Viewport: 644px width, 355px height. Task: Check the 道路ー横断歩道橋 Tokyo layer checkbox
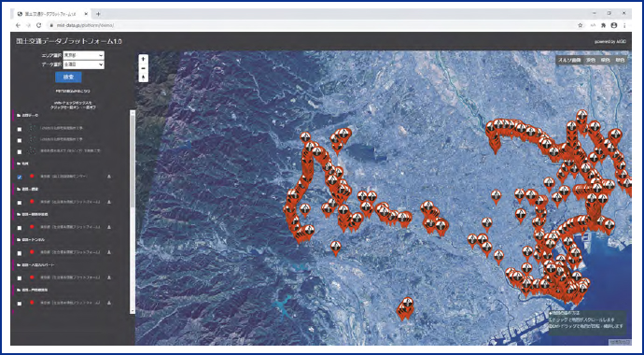[20, 228]
